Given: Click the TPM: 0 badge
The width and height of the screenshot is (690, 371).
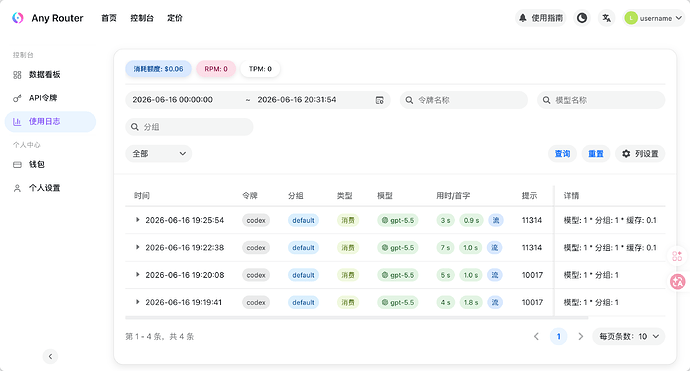Looking at the screenshot, I should [x=260, y=69].
